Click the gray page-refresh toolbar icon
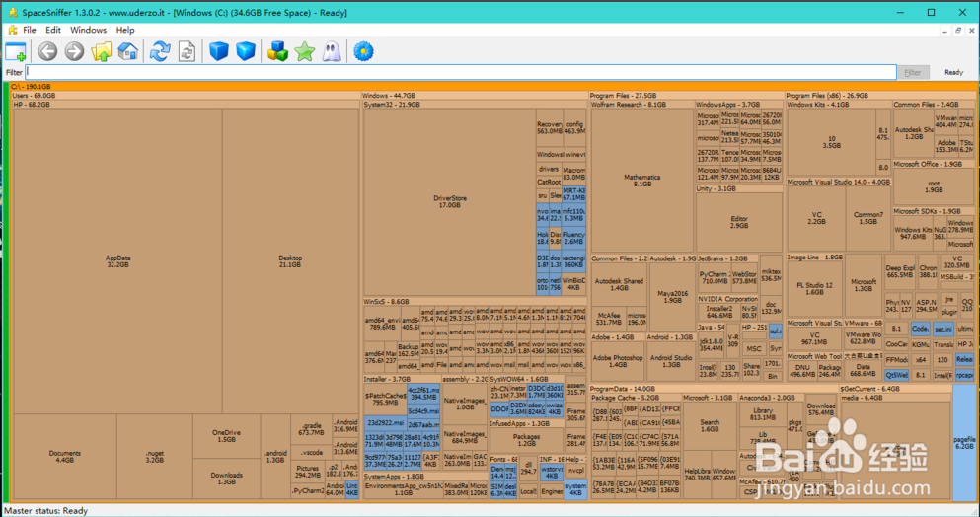980x517 pixels. coord(187,52)
